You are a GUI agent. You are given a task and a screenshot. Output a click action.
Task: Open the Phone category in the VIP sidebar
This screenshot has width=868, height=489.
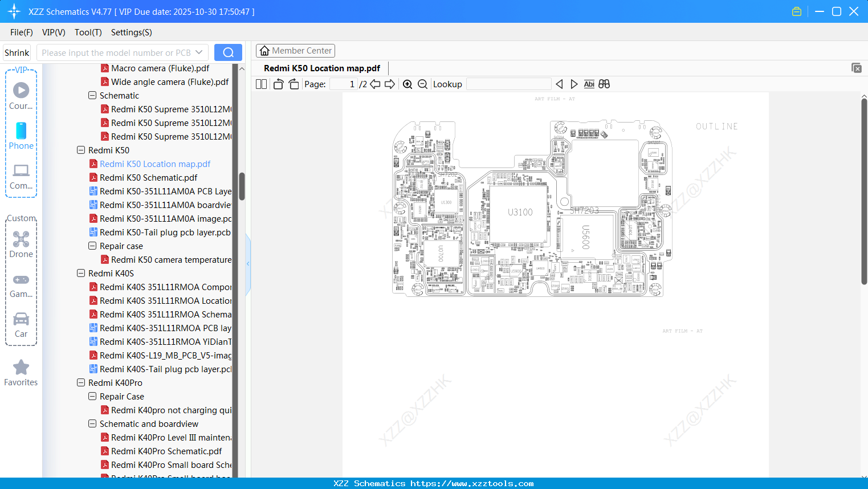tap(21, 137)
